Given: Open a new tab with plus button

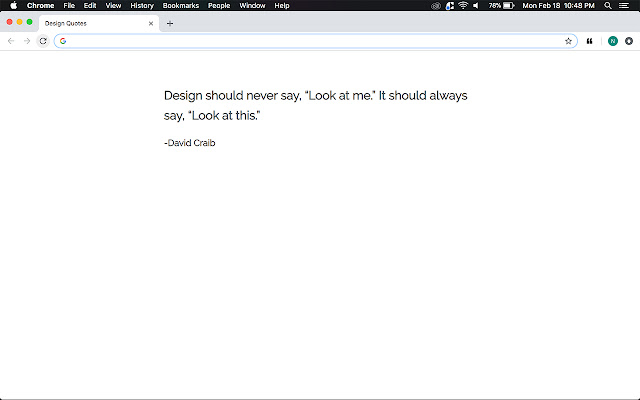Looking at the screenshot, I should tap(170, 23).
